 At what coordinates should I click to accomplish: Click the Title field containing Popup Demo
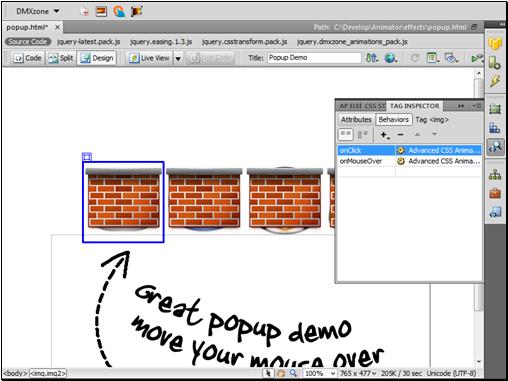click(314, 58)
